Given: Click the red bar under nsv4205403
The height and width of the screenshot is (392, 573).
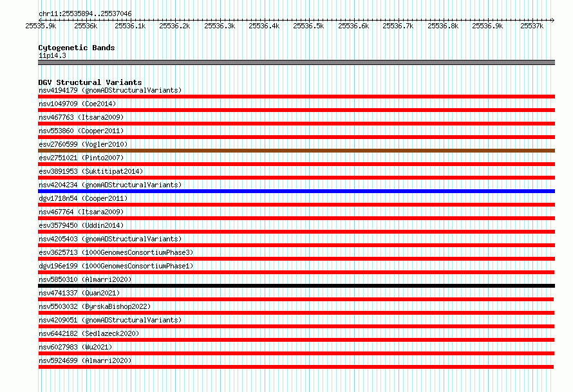Looking at the screenshot, I should tap(296, 245).
